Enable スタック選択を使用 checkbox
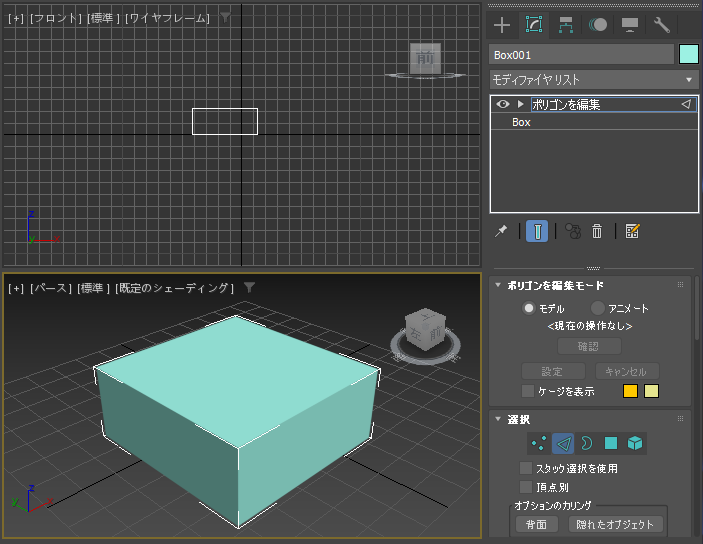Screen dimensions: 703x544 click(x=525, y=468)
